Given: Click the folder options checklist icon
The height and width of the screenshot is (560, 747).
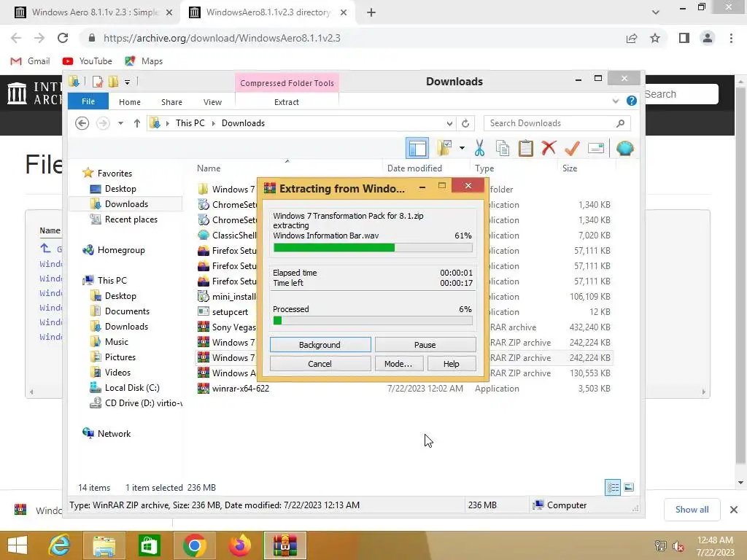Looking at the screenshot, I should 444,148.
